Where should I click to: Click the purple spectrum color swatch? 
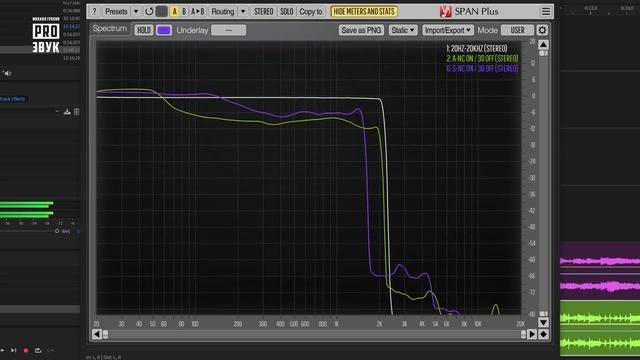point(164,30)
